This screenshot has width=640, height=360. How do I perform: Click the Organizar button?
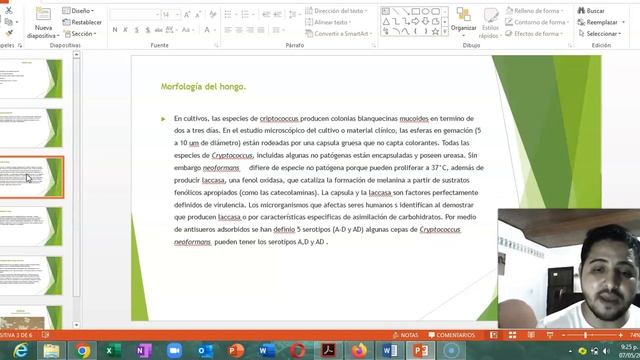[463, 22]
